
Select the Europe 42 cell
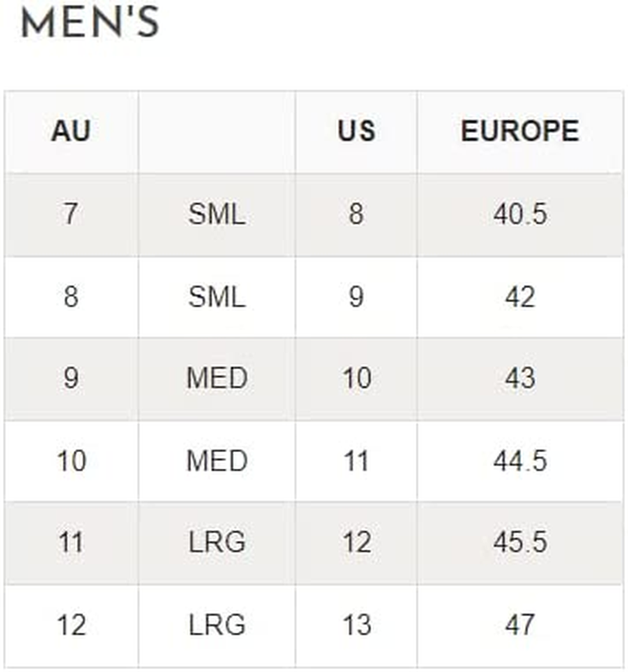pyautogui.click(x=520, y=297)
